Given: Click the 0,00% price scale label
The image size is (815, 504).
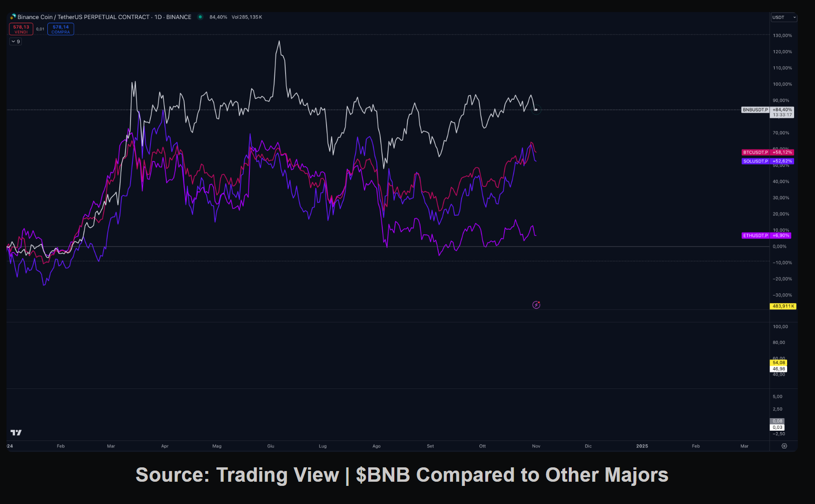Looking at the screenshot, I should [x=780, y=247].
